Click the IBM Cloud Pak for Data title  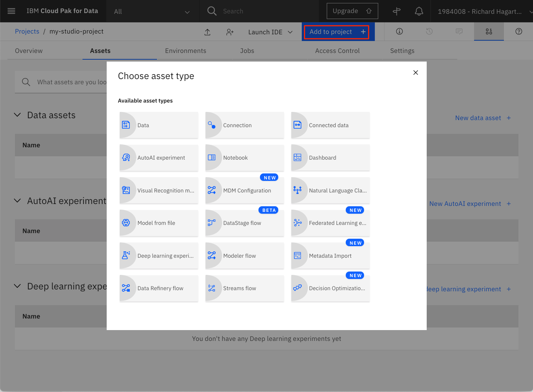pyautogui.click(x=62, y=11)
